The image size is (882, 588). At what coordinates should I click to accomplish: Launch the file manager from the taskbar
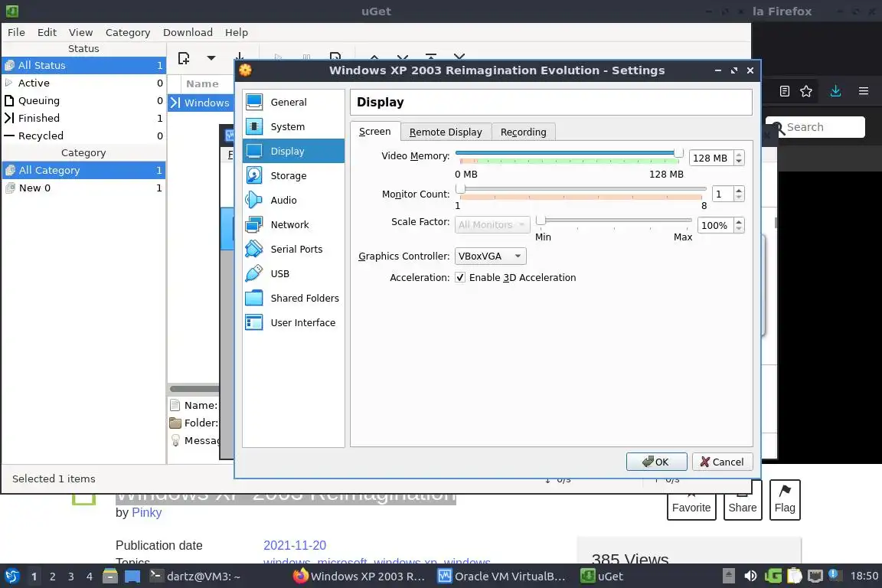[110, 576]
